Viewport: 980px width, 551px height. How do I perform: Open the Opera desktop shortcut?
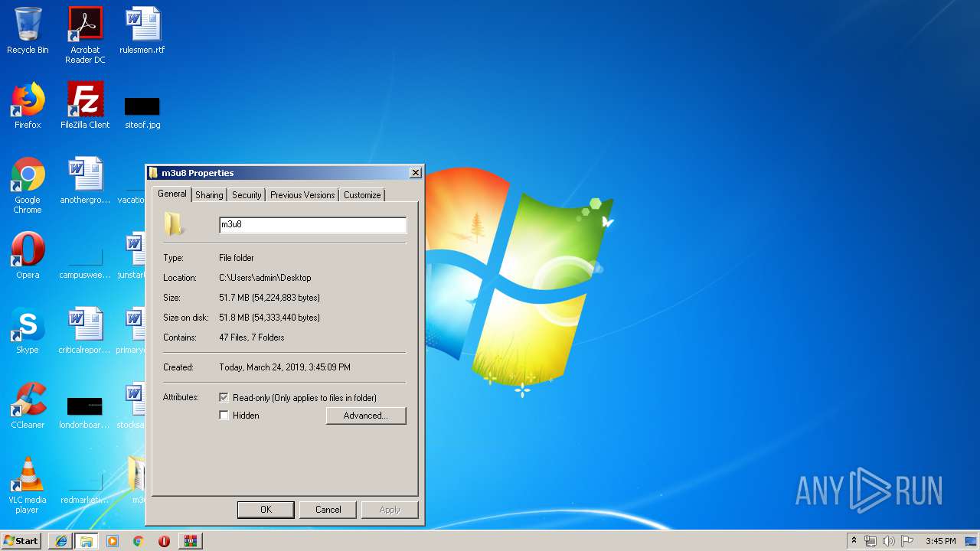[28, 256]
